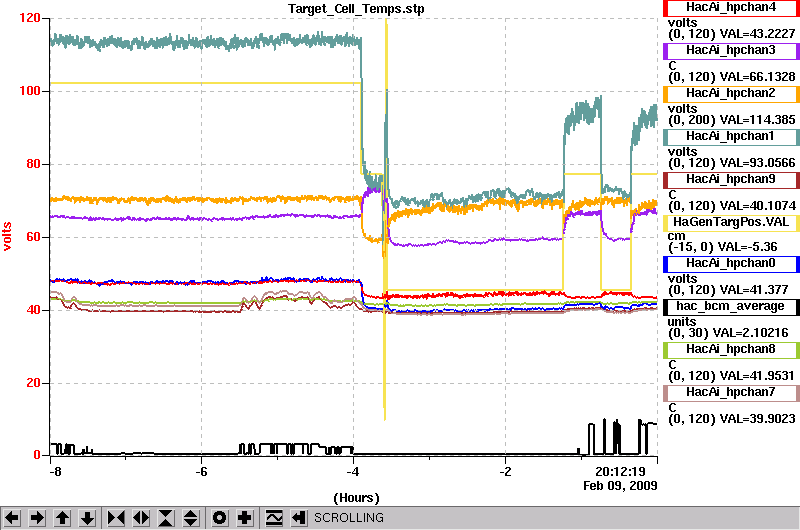Click the VAL=66.1328 readout
The width and height of the screenshot is (800, 530).
[x=757, y=77]
